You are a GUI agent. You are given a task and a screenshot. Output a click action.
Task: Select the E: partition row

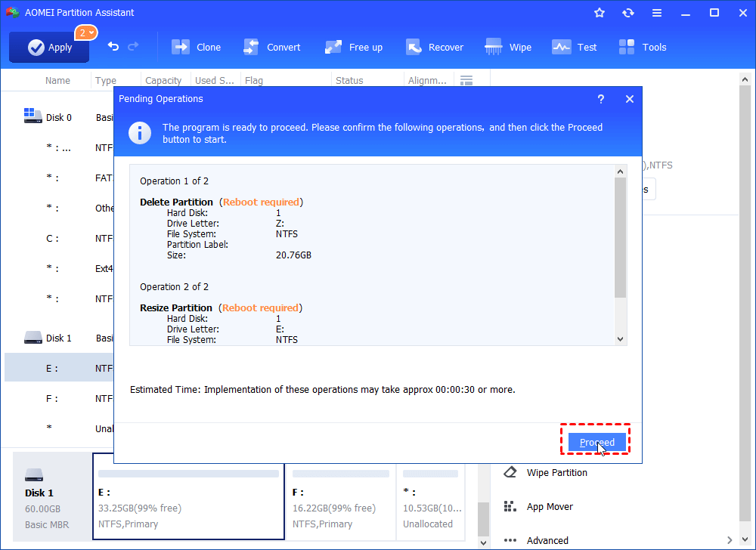click(x=59, y=369)
